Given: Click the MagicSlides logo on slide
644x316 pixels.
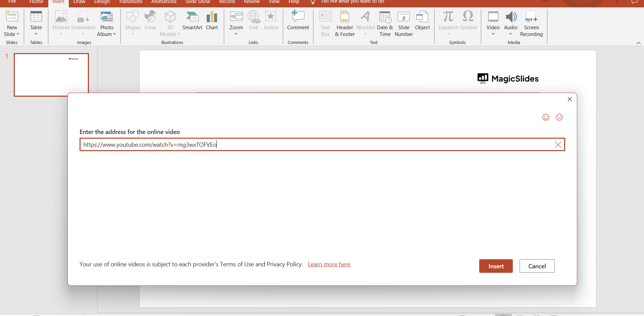Looking at the screenshot, I should [x=508, y=79].
